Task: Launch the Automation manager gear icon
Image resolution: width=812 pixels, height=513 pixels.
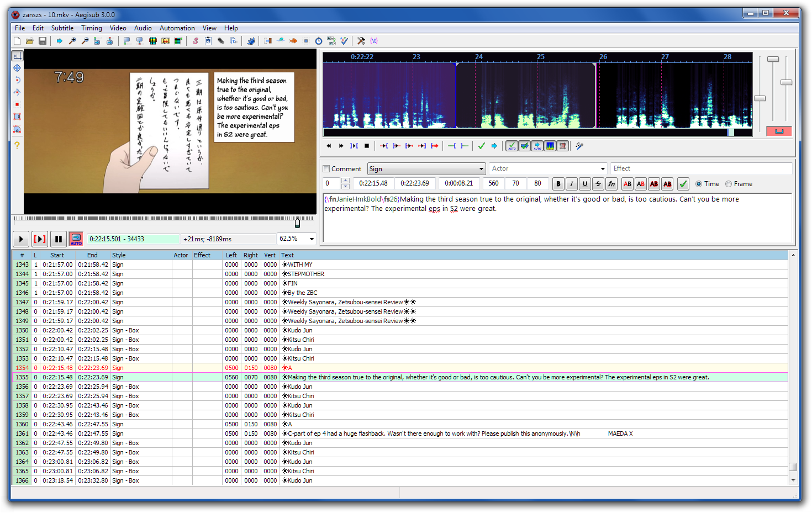Action: [x=250, y=40]
